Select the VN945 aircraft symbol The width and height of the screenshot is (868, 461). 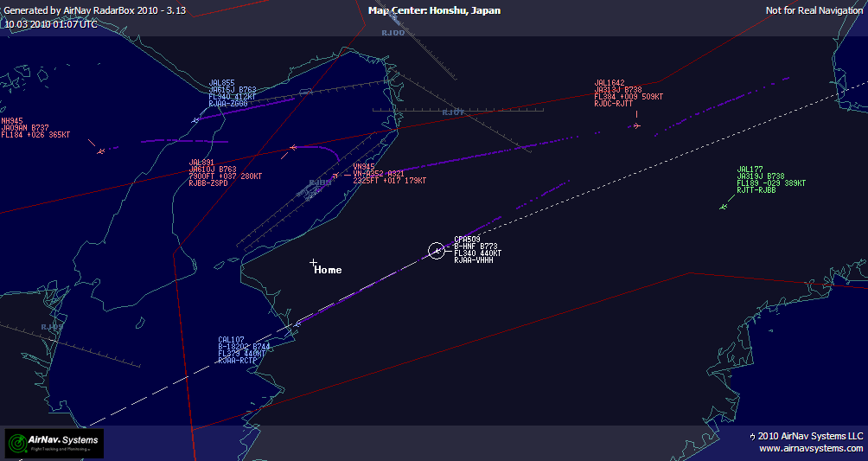tap(335, 176)
